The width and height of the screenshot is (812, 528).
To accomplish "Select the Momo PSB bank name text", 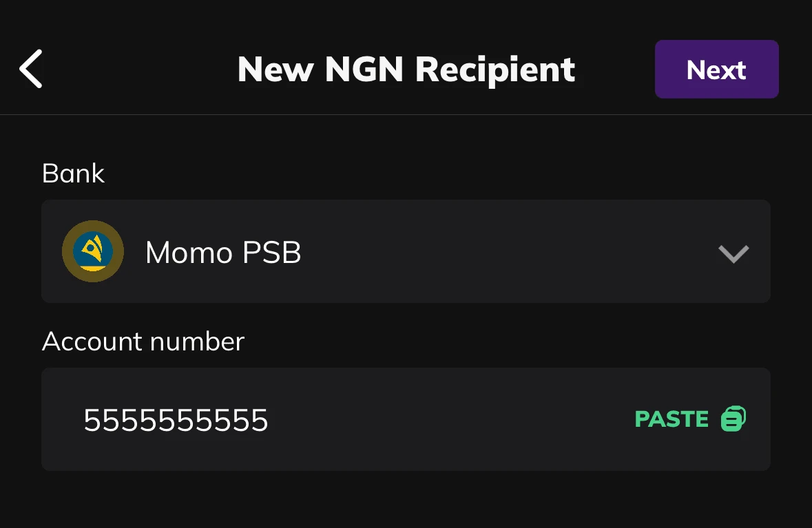I will point(223,253).
